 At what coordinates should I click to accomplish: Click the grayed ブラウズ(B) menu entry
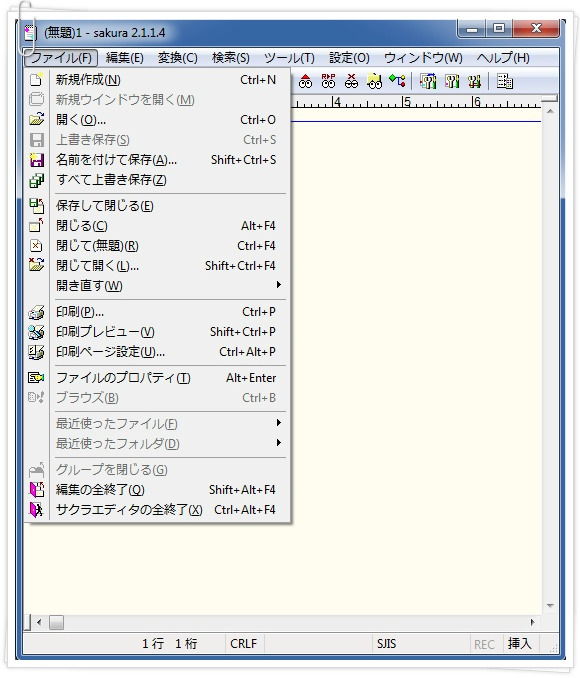(x=157, y=397)
